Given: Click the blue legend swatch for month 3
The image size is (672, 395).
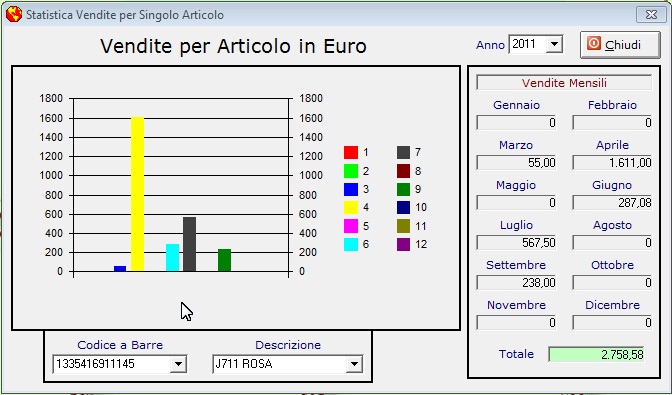Looking at the screenshot, I should click(351, 189).
